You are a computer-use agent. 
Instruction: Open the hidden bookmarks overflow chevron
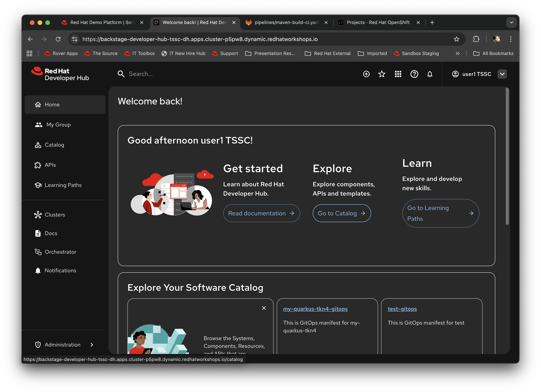pos(458,53)
